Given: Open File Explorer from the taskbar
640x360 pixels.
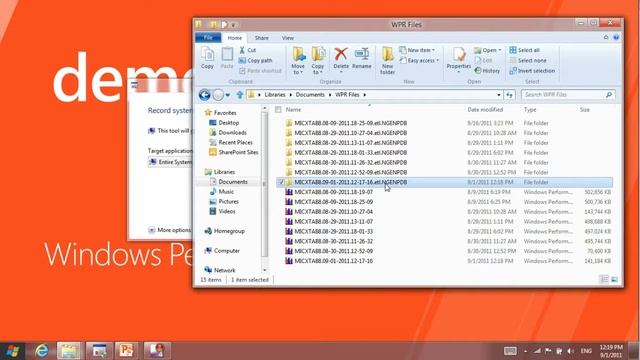Looking at the screenshot, I should 69,351.
